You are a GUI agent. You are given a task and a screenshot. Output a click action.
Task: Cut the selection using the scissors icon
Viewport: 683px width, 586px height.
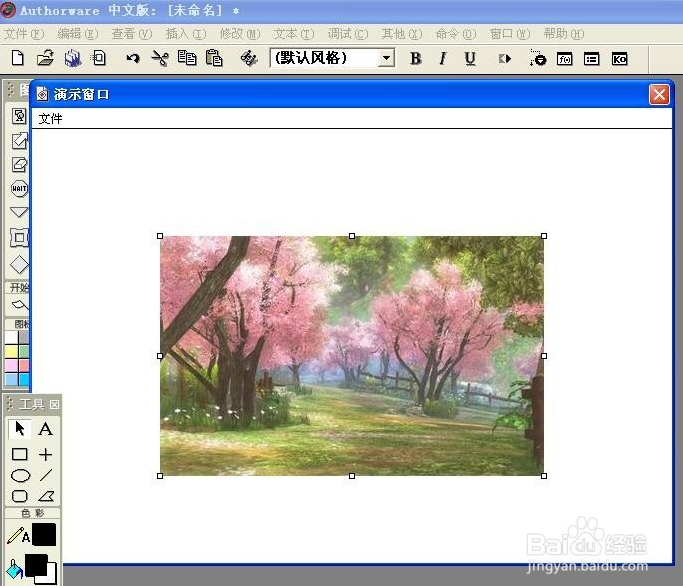click(x=160, y=58)
